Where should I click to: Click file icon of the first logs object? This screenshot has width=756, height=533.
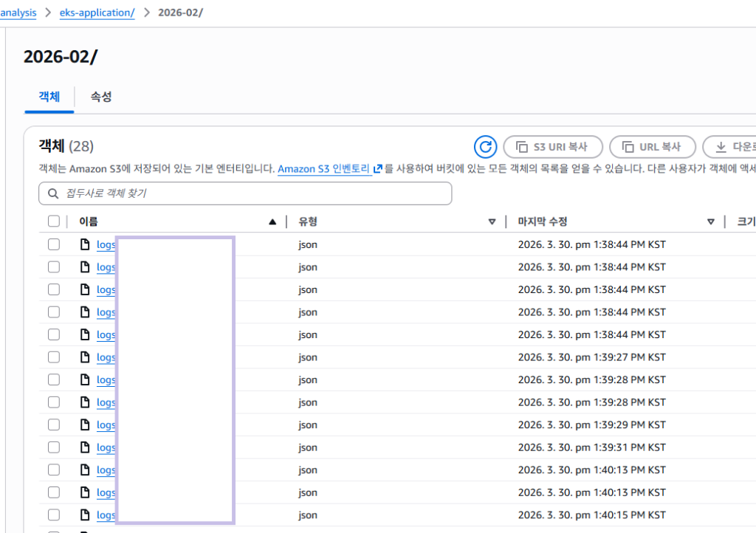[x=85, y=244]
